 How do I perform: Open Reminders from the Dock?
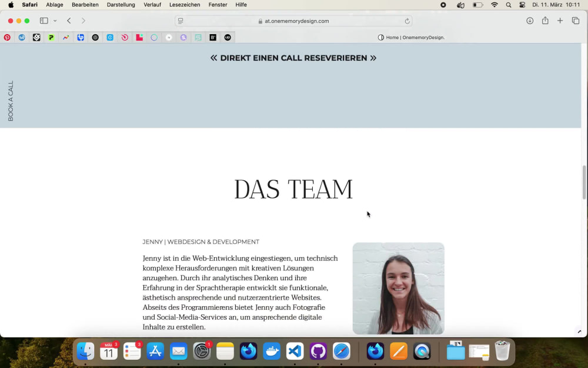(132, 352)
